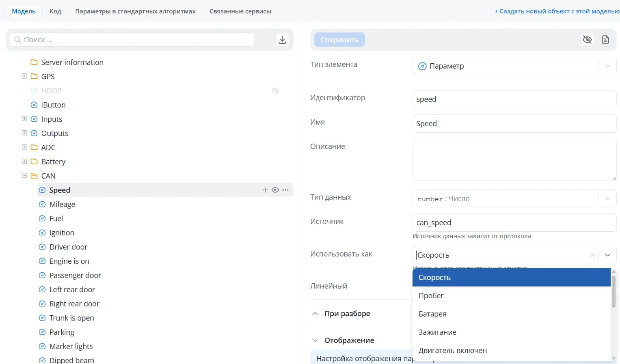Viewport: 620px width, 364px height.
Task: Click the plus icon on Speed row
Action: (265, 190)
